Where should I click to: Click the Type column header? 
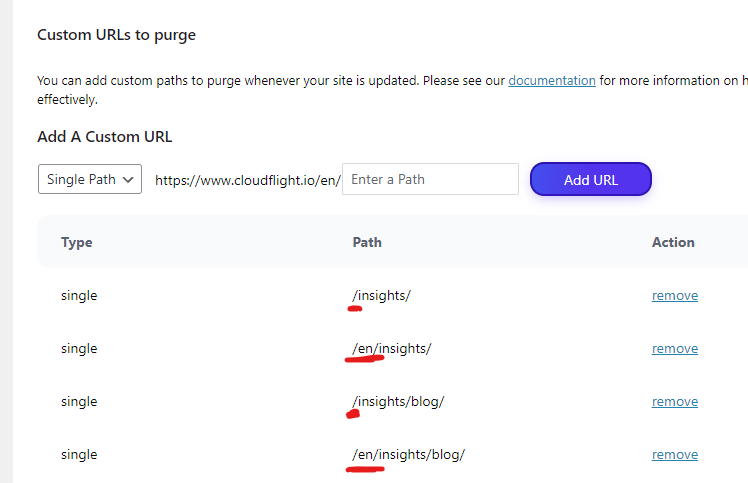point(77,242)
